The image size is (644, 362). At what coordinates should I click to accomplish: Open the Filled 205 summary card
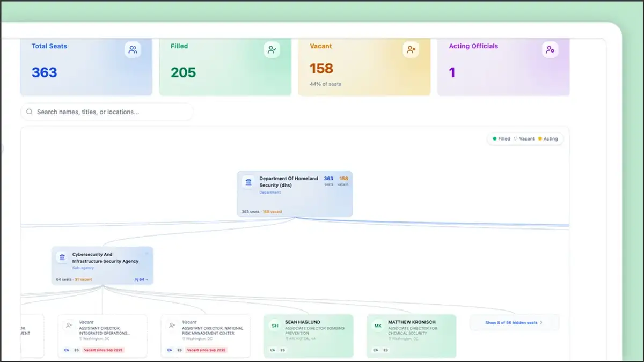225,67
